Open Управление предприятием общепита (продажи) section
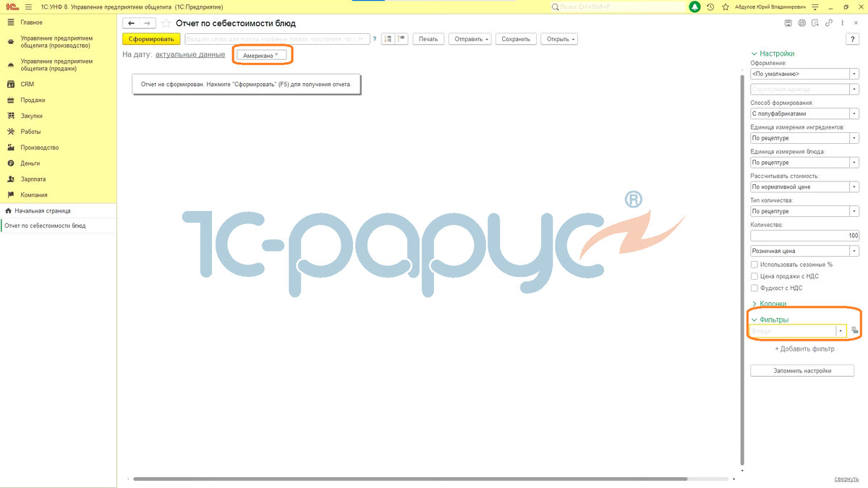This screenshot has height=488, width=868. [56, 65]
